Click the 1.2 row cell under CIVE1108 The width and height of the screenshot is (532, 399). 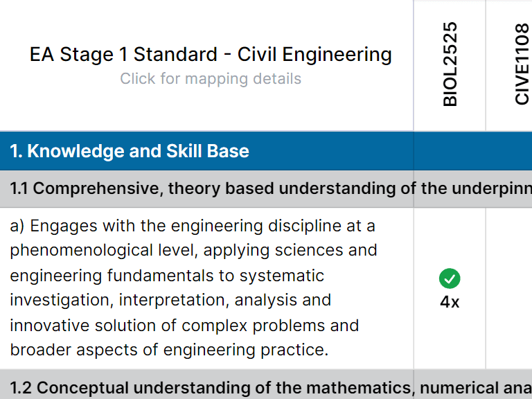[x=509, y=386]
